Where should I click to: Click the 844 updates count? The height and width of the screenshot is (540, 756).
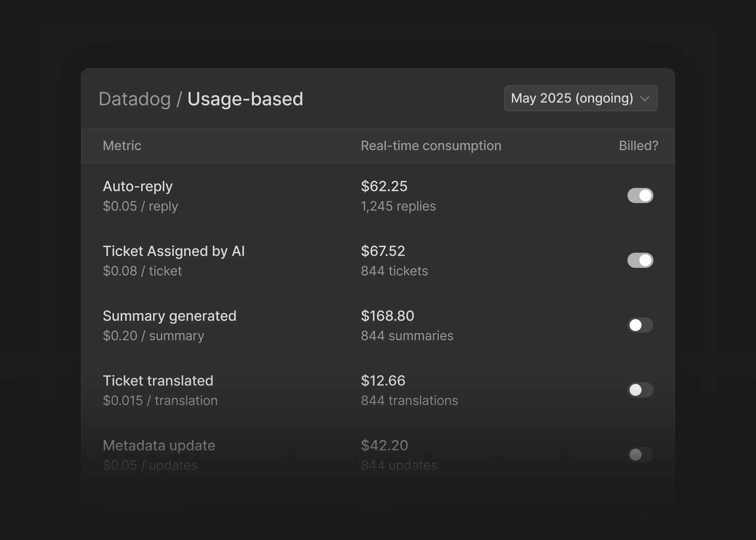click(x=399, y=465)
